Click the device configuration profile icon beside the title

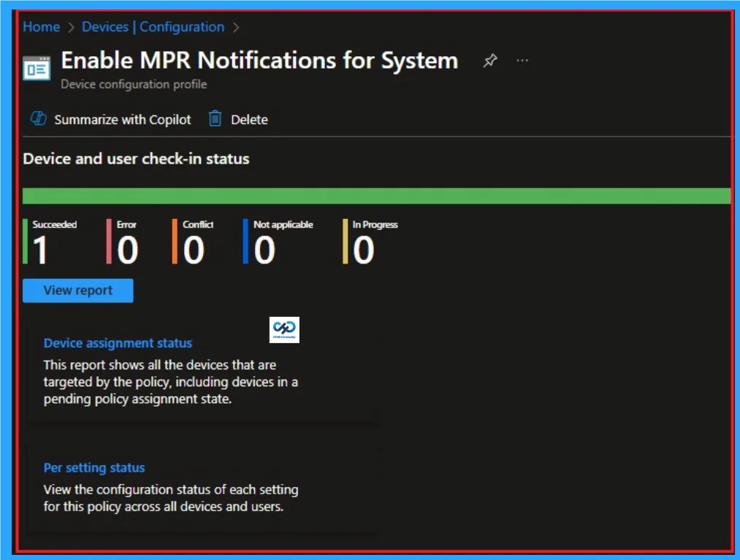point(37,69)
